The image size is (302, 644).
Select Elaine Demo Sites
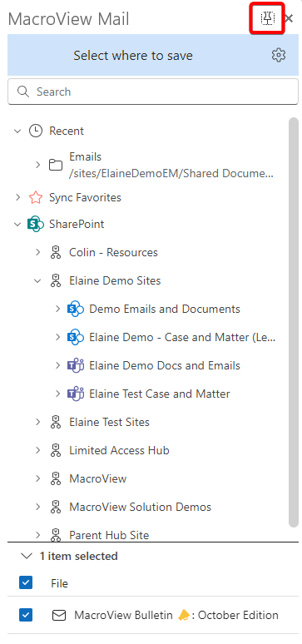[x=115, y=281]
